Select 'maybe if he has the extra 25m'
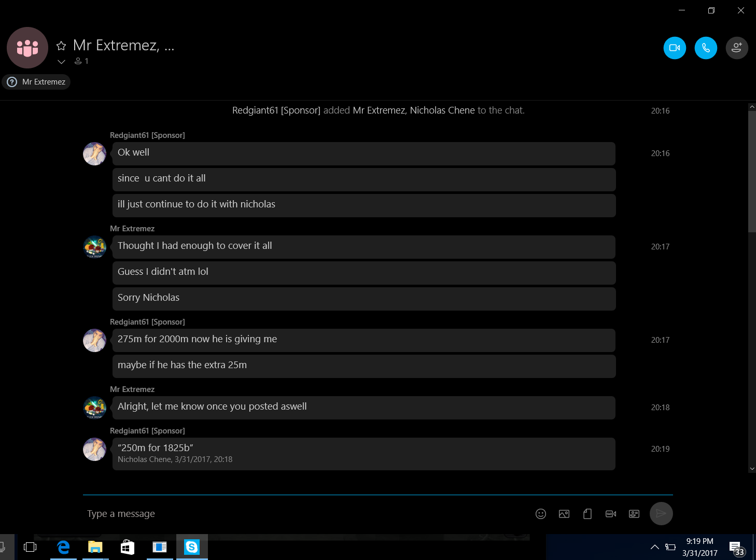 point(364,366)
